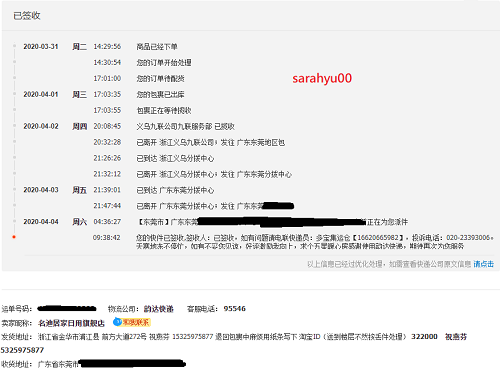500x372 pixels.
Task: Click the red latest-status timeline dot
Action: pyautogui.click(x=14, y=237)
